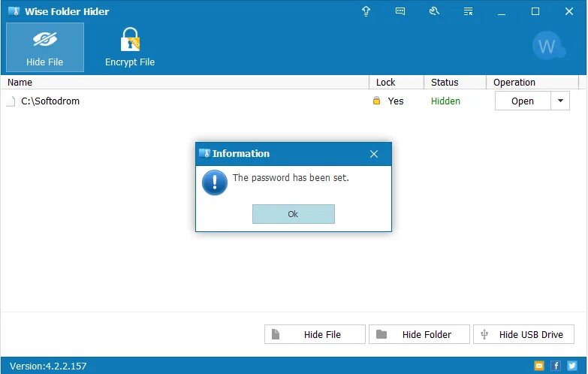Open the hidden Softodrom item
588x374 pixels.
pos(523,101)
